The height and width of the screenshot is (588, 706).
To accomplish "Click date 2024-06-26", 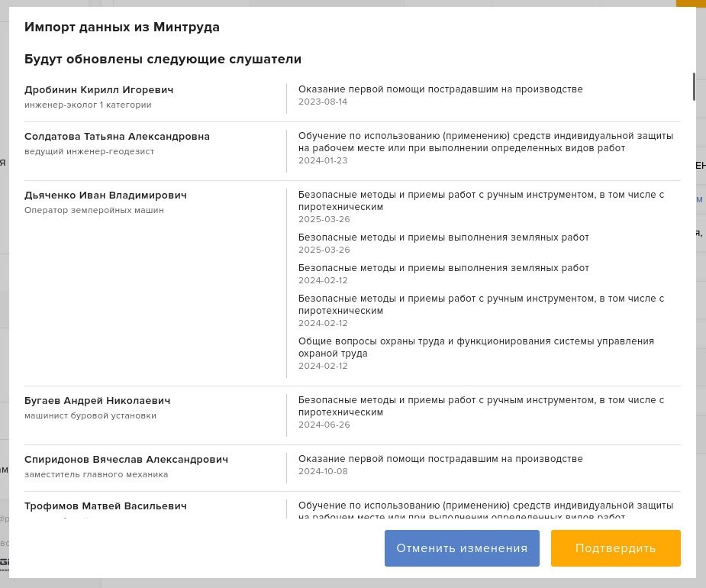I will click(x=324, y=425).
